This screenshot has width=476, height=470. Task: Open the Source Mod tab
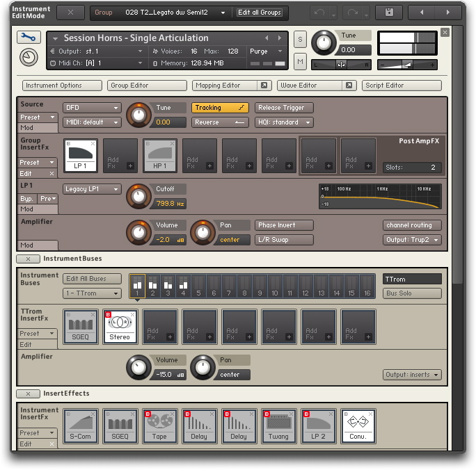(38, 128)
